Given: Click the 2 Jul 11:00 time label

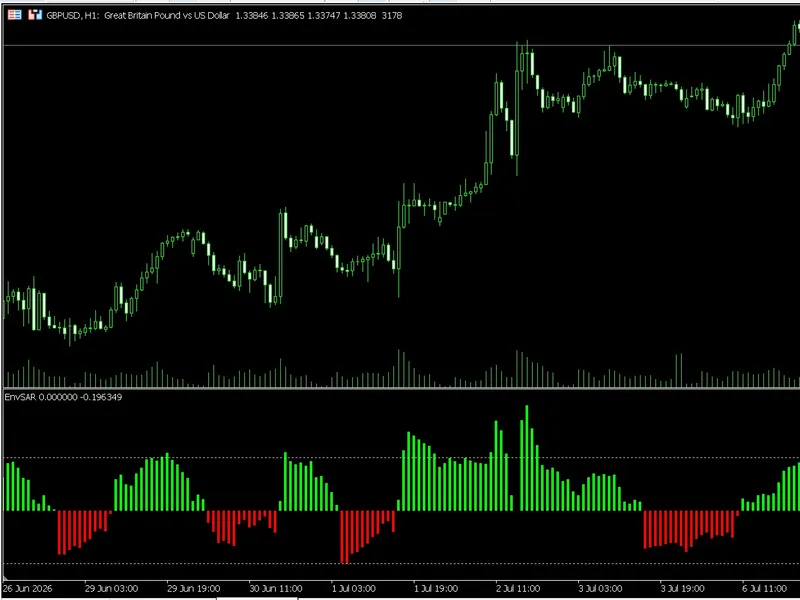Looking at the screenshot, I should coord(518,589).
